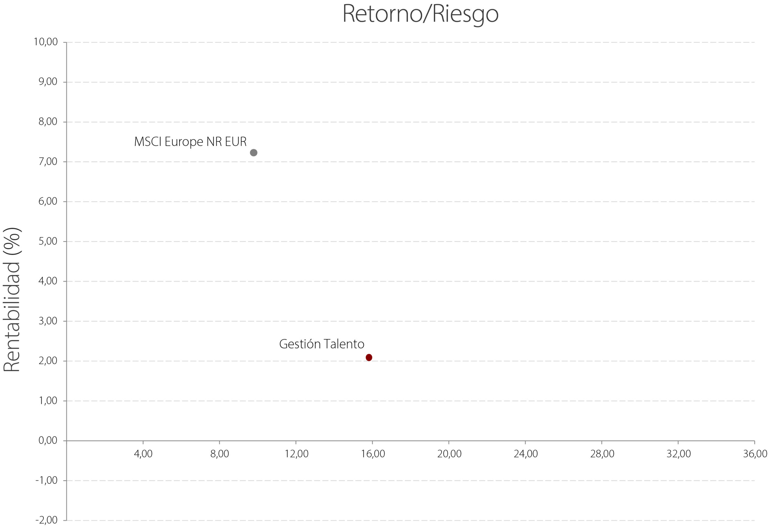The image size is (778, 532).
Task: Click the -2,00 y-axis label
Action: [46, 520]
